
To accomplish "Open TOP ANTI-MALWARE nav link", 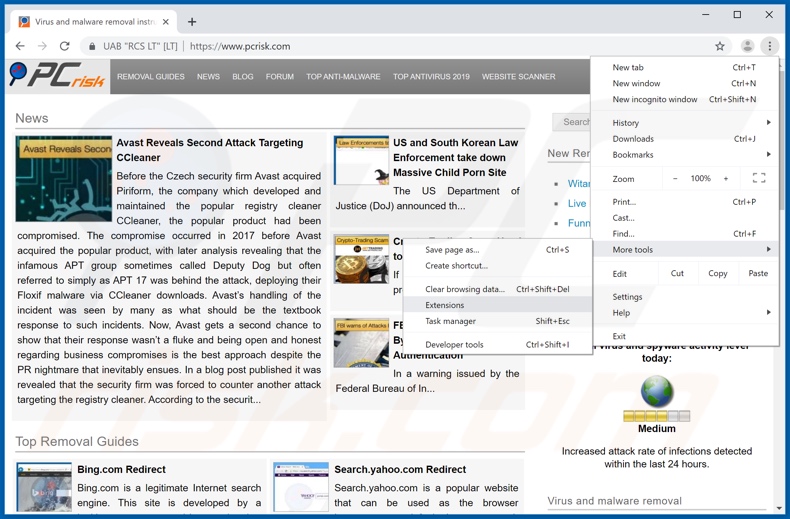I will [x=343, y=77].
